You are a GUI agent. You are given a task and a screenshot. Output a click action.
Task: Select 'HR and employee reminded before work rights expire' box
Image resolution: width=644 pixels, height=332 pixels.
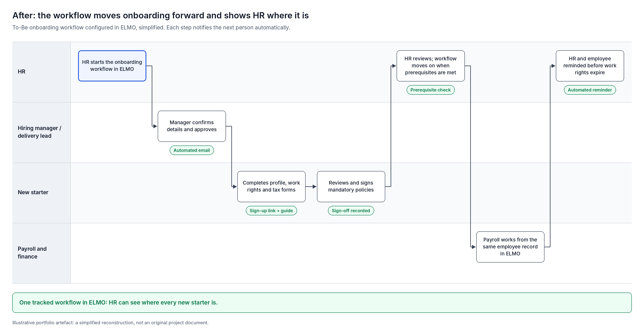[590, 66]
